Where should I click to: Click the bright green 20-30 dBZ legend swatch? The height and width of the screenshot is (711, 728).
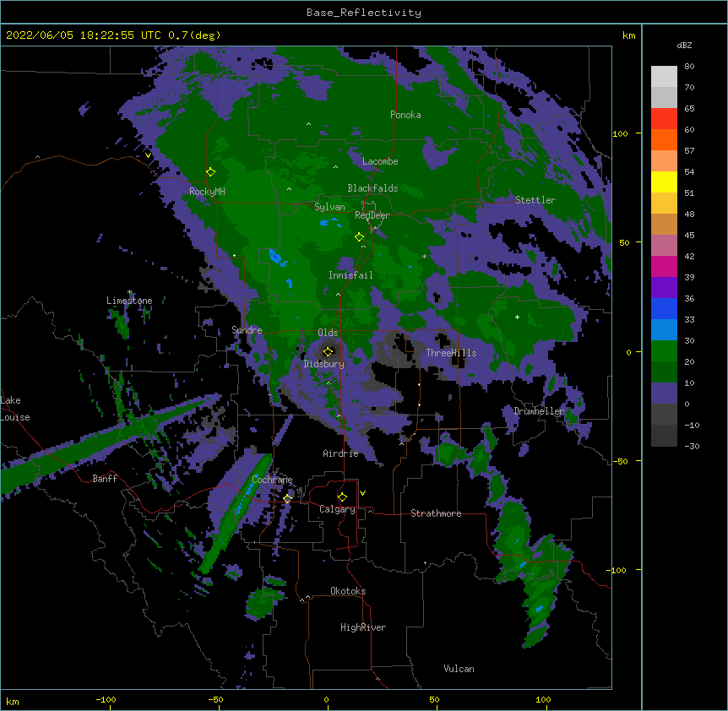664,351
